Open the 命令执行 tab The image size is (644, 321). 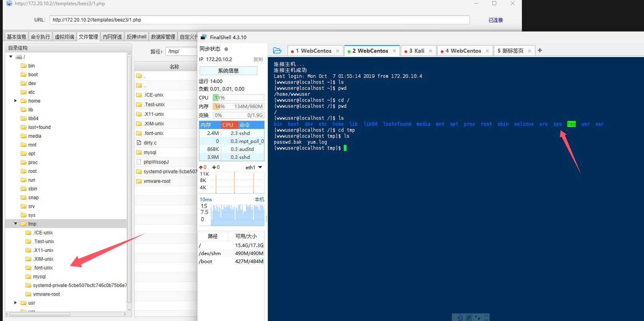[40, 37]
